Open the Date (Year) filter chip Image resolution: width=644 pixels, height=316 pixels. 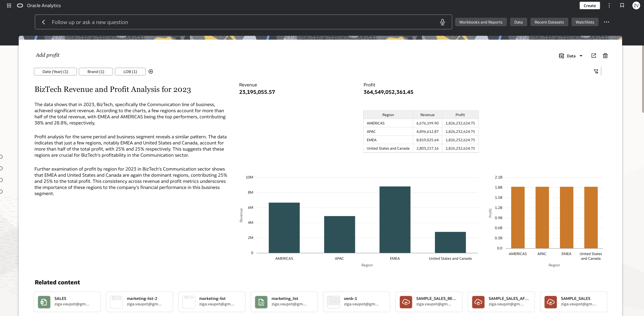click(x=55, y=71)
